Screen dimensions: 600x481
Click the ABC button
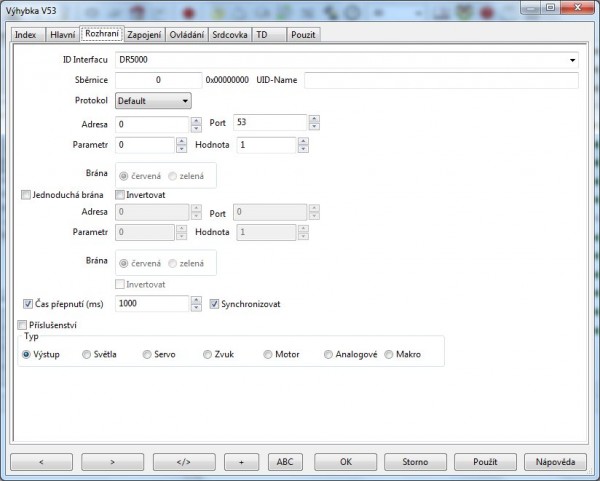click(285, 462)
